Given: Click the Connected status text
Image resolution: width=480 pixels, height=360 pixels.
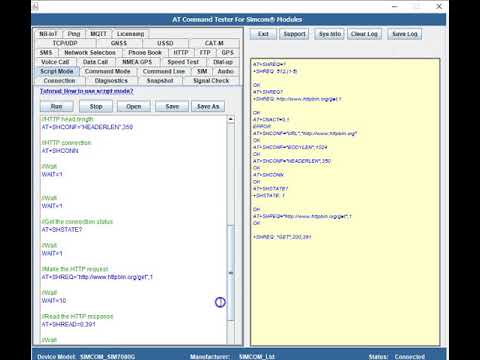Looking at the screenshot, I should point(410,356).
